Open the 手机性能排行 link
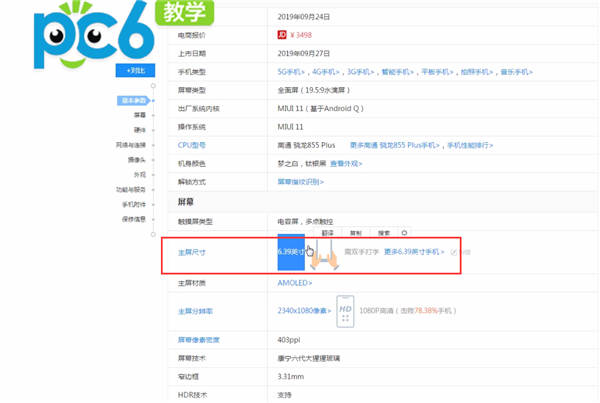The height and width of the screenshot is (403, 600). tap(470, 145)
